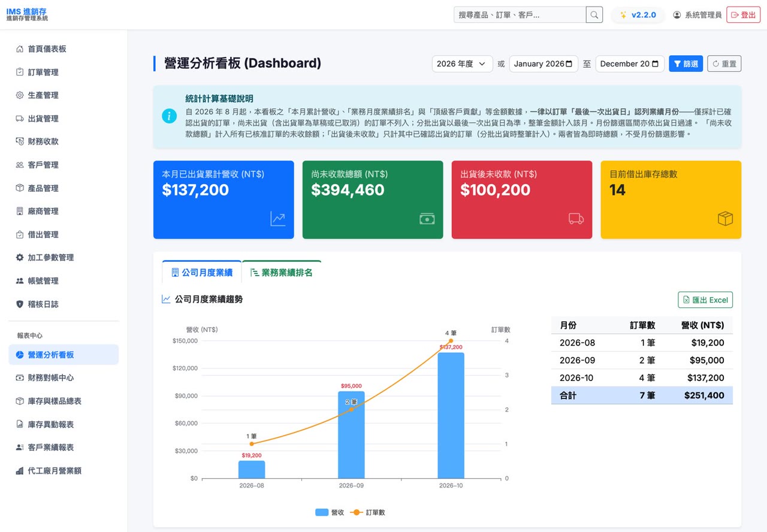Screen dimensions: 767x532
Task: Click the users icon beside 帳號管理
Action: click(20, 280)
